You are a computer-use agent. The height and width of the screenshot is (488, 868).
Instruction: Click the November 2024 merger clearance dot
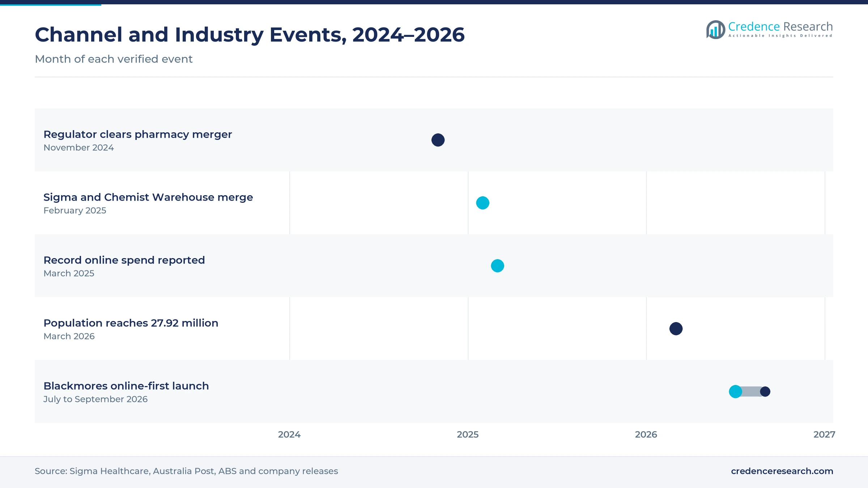click(x=438, y=140)
